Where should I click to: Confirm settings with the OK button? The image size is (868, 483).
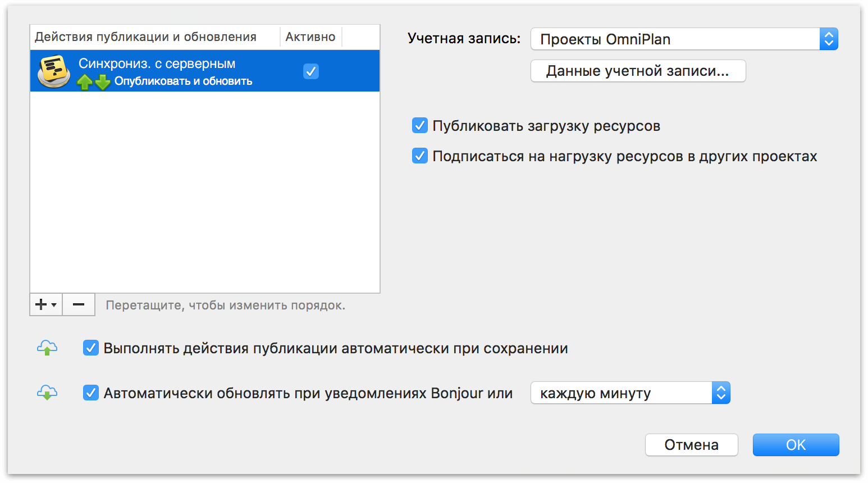coord(796,445)
